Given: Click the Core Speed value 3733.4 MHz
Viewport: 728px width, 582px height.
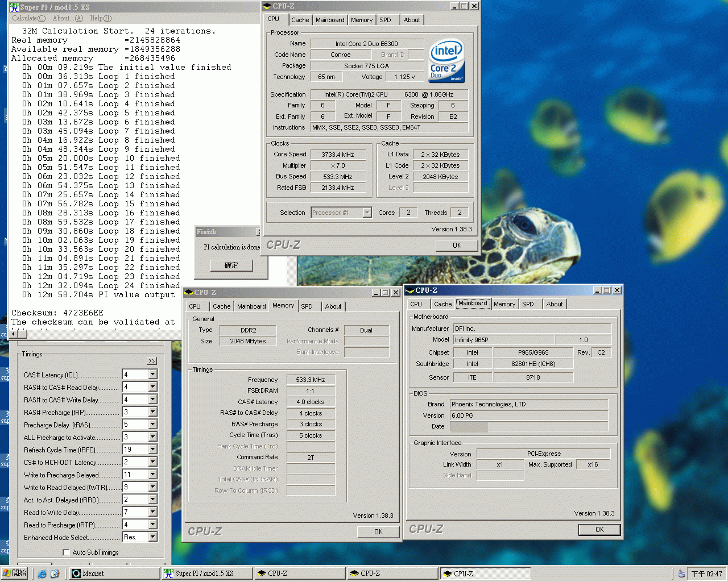Looking at the screenshot, I should (x=338, y=155).
